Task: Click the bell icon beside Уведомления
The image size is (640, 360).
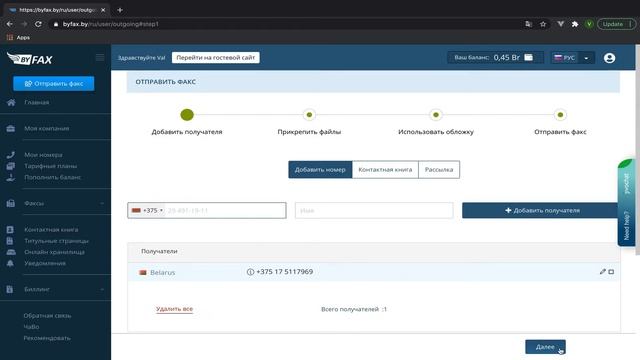Action: (10, 263)
